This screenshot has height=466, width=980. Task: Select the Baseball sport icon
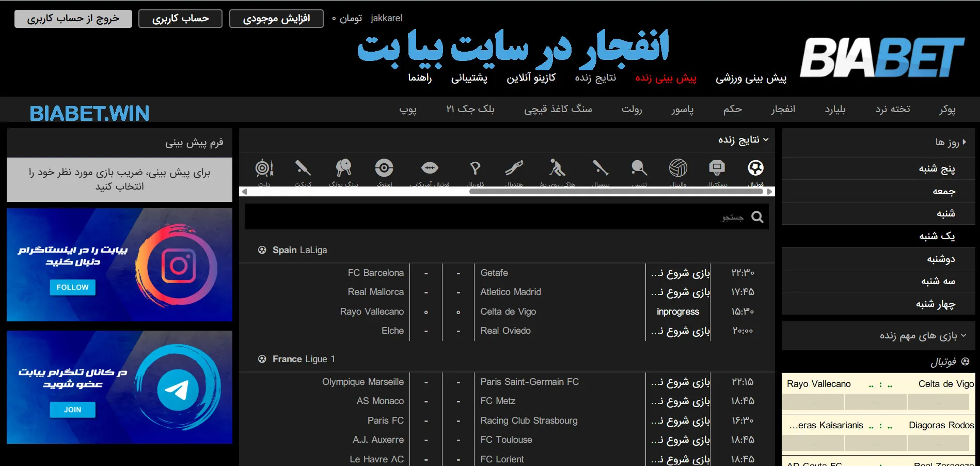click(x=600, y=168)
